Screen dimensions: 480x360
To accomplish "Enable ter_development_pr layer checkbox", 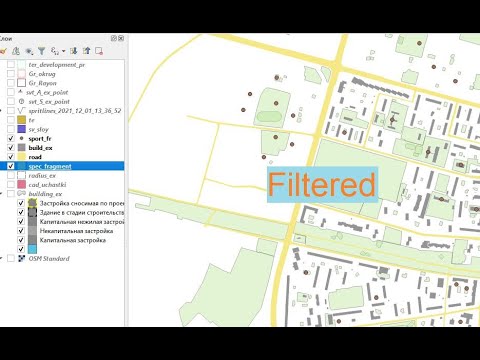I will click(11, 65).
